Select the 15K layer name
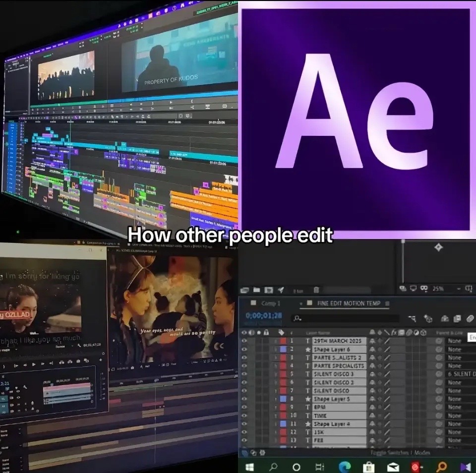The width and height of the screenshot is (476, 473). point(339,432)
